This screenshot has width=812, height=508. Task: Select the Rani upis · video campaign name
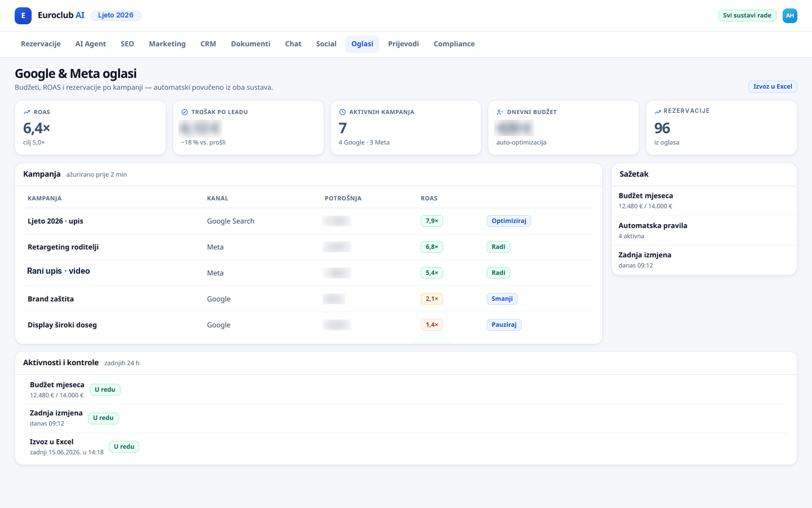point(59,271)
